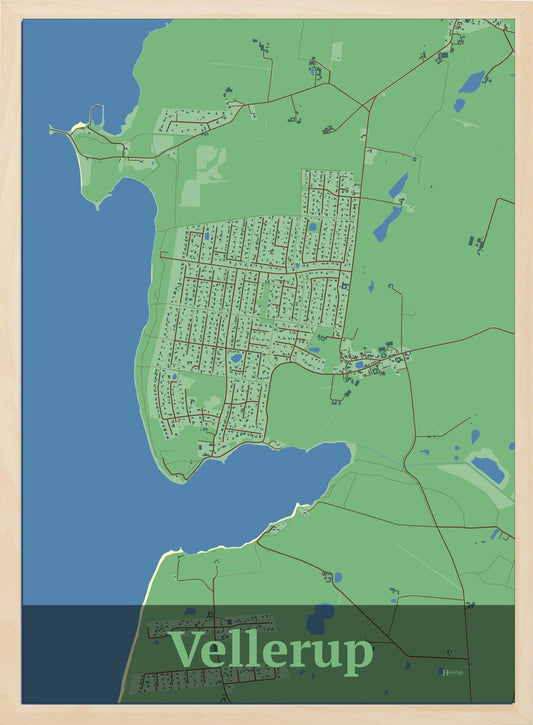Click the village cluster east of the housing grid
533x725 pixels.
click(x=374, y=362)
